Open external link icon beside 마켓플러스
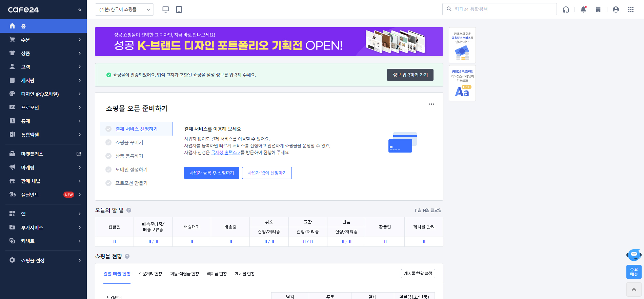This screenshot has height=299, width=644. (x=79, y=154)
